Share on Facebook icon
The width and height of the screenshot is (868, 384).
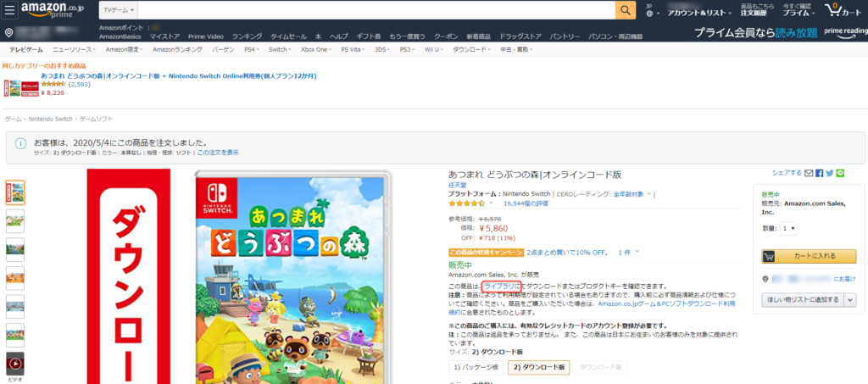click(820, 173)
